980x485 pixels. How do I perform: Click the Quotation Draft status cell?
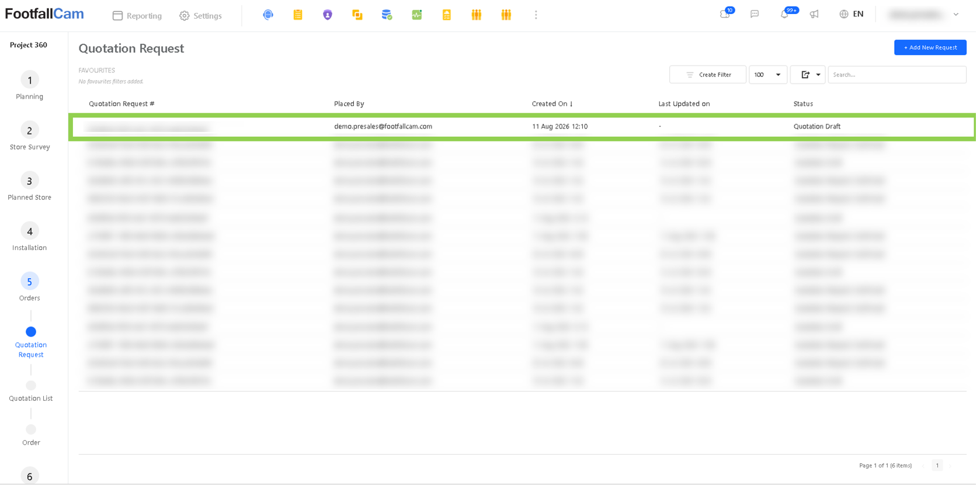pos(817,126)
